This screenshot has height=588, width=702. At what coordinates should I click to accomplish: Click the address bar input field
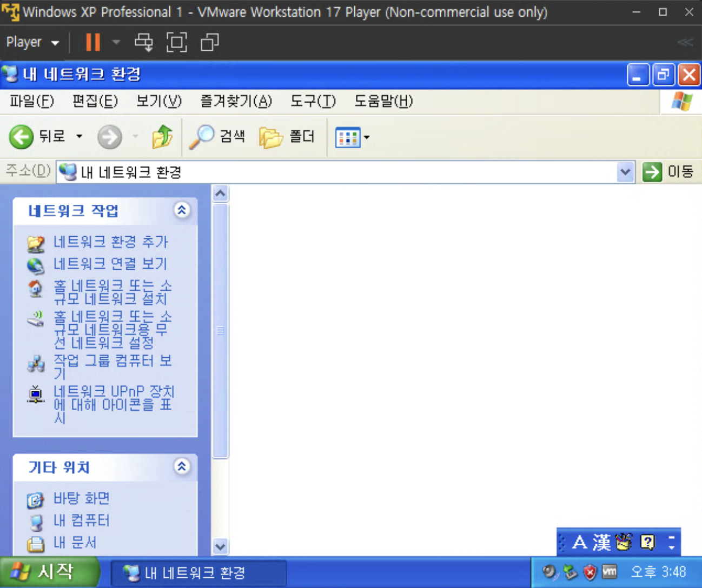point(346,172)
